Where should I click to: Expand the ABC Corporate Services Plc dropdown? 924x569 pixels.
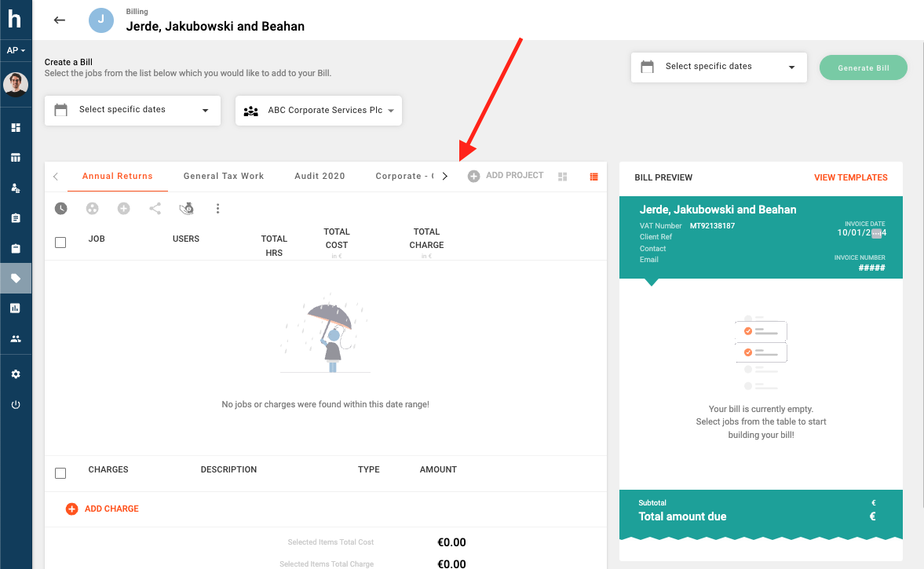319,111
